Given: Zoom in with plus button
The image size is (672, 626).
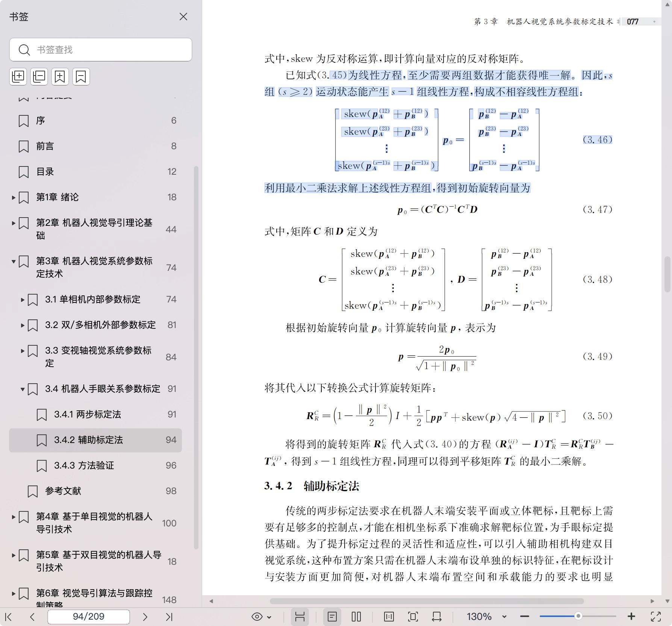Looking at the screenshot, I should coord(631,617).
